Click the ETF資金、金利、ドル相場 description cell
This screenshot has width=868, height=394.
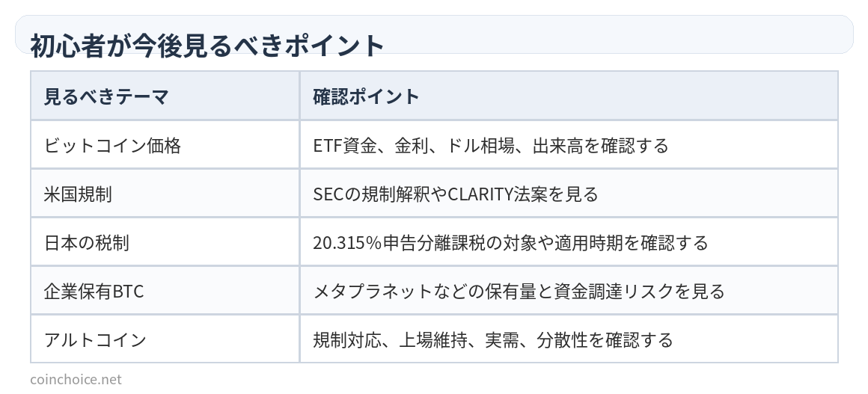(x=569, y=145)
